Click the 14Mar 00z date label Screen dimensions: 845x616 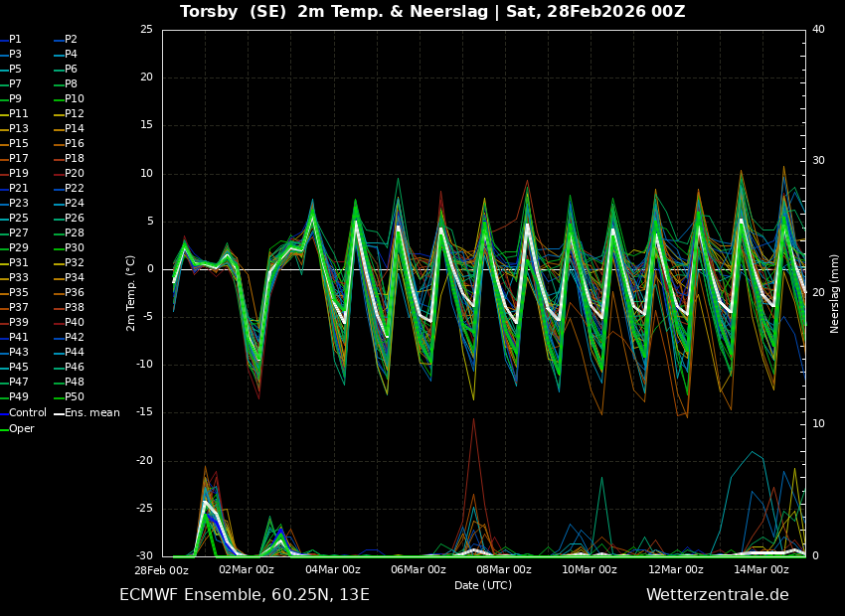[761, 570]
